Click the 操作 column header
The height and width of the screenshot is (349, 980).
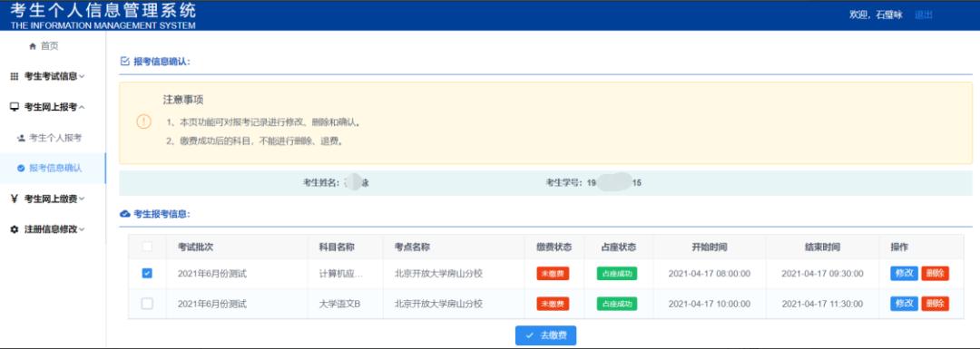pyautogui.click(x=899, y=247)
